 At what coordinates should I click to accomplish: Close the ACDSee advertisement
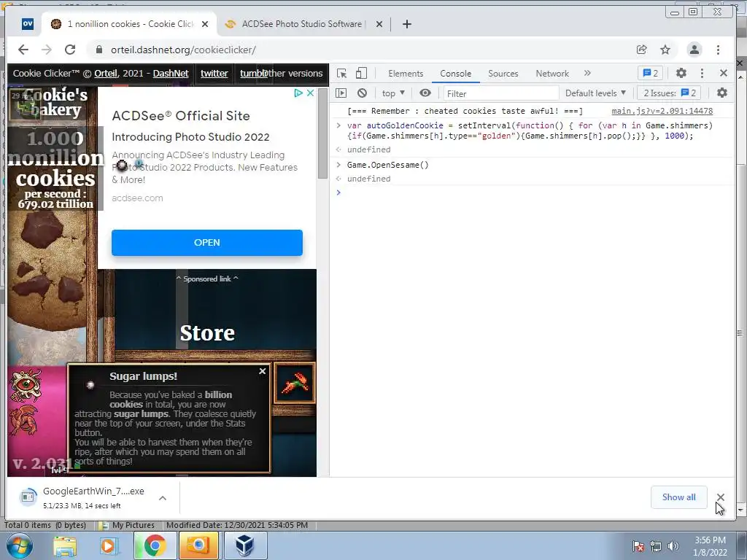[310, 93]
